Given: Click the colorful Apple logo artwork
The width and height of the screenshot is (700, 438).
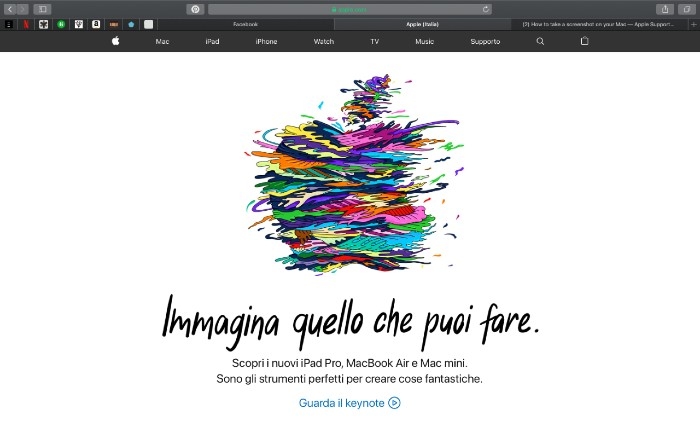Looking at the screenshot, I should click(x=354, y=174).
